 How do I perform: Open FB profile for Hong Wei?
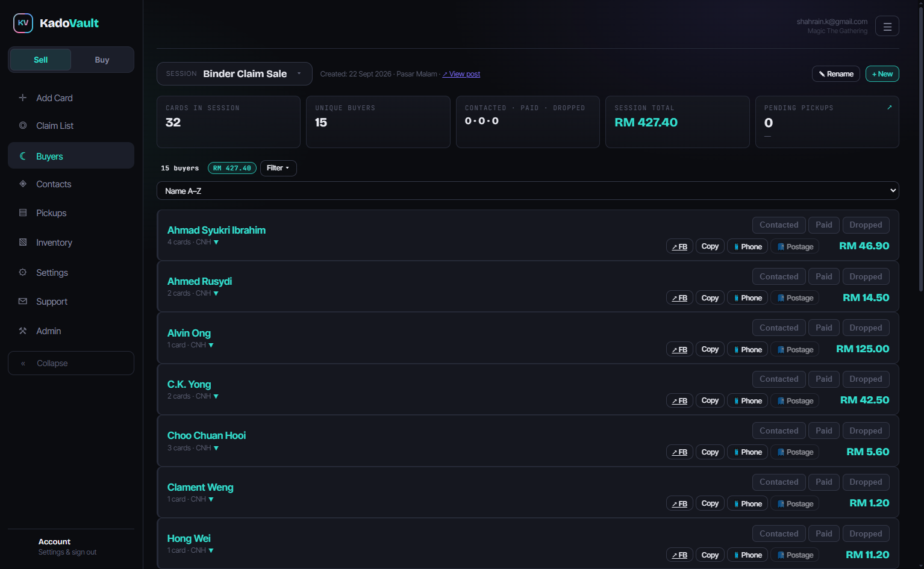[x=679, y=555]
